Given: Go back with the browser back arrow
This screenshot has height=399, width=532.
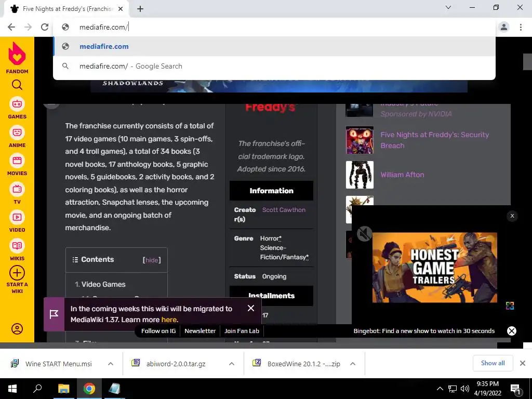Looking at the screenshot, I should coord(11,27).
